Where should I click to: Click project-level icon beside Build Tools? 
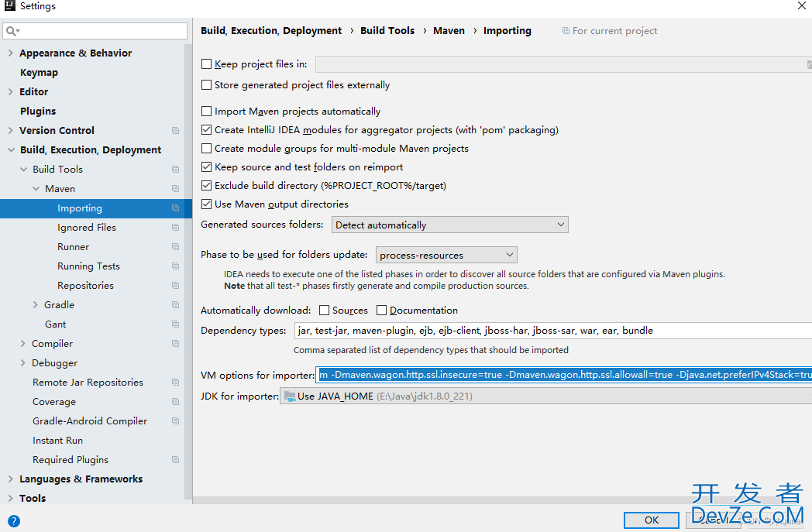176,170
